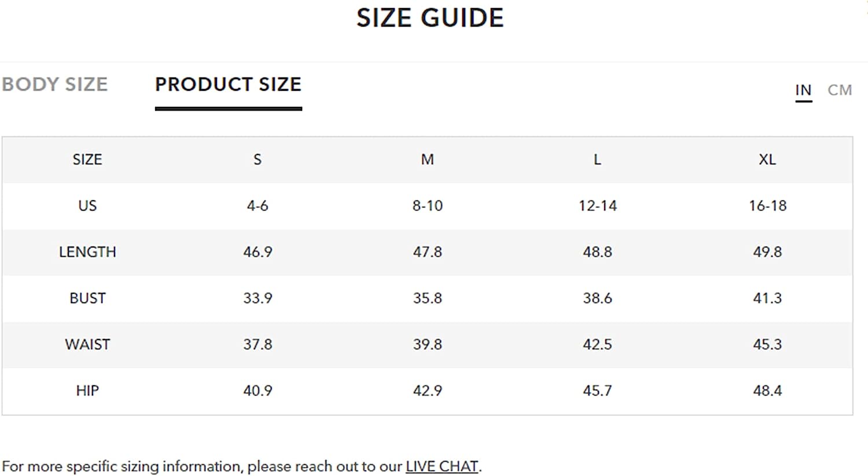The image size is (868, 476).
Task: Click the L size column header
Action: coord(597,160)
